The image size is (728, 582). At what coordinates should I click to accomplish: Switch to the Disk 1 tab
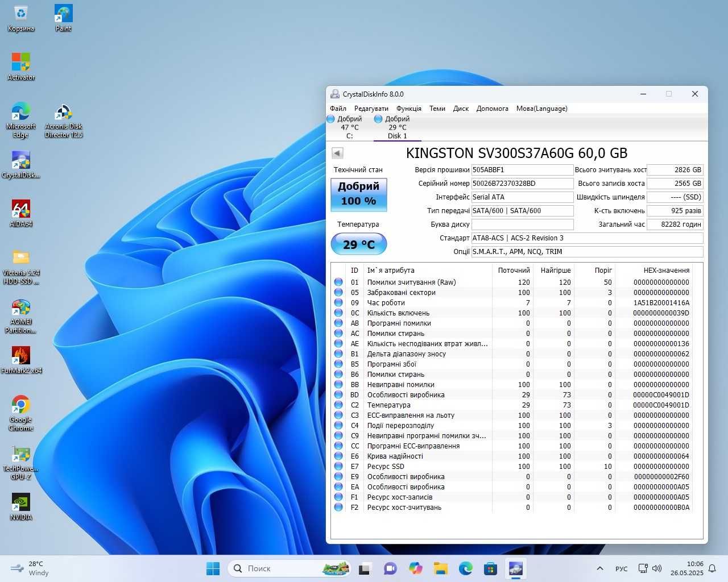click(x=397, y=127)
